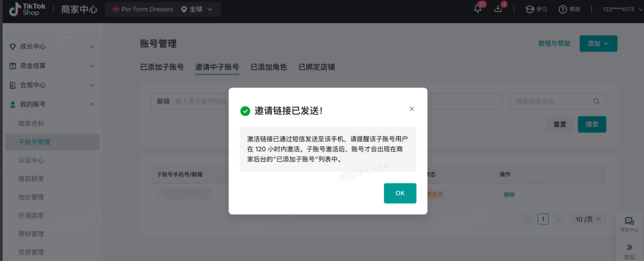Open the 10 /页 page size dropdown
Viewport: 644px width, 261px height.
point(588,219)
